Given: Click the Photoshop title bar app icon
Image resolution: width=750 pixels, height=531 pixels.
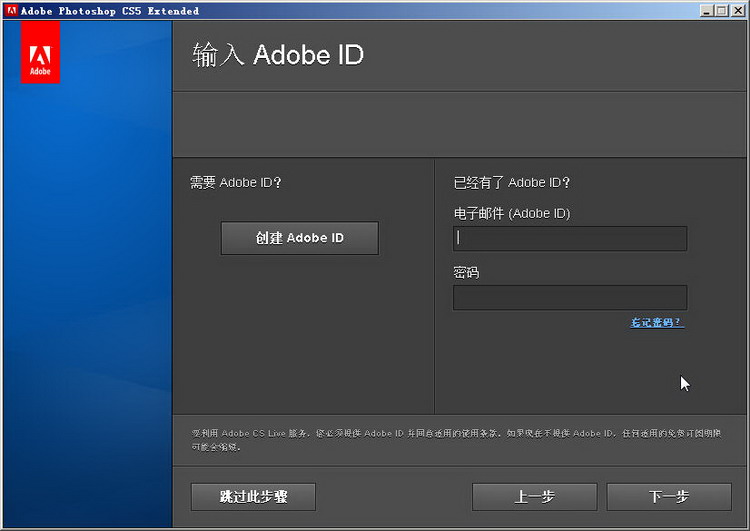Looking at the screenshot, I should [x=11, y=11].
